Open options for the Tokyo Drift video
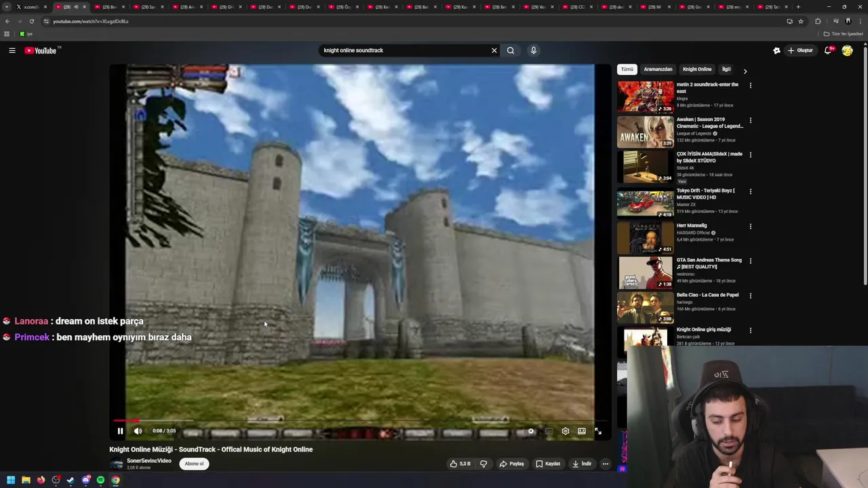This screenshot has width=868, height=488. 750,192
